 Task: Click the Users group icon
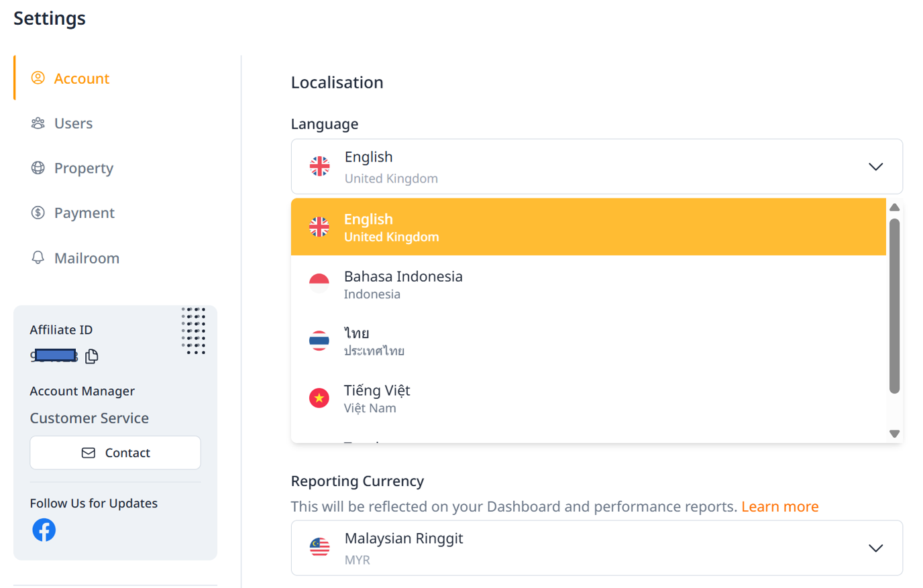click(x=38, y=123)
